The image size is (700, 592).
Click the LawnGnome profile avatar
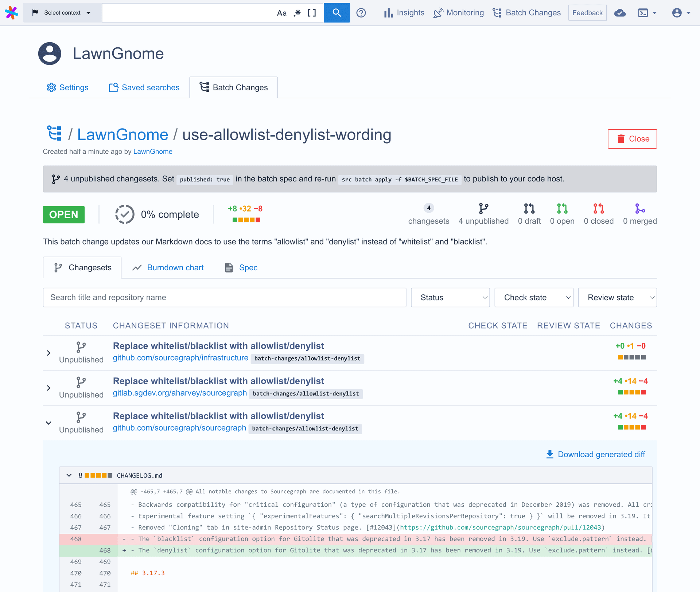tap(50, 54)
